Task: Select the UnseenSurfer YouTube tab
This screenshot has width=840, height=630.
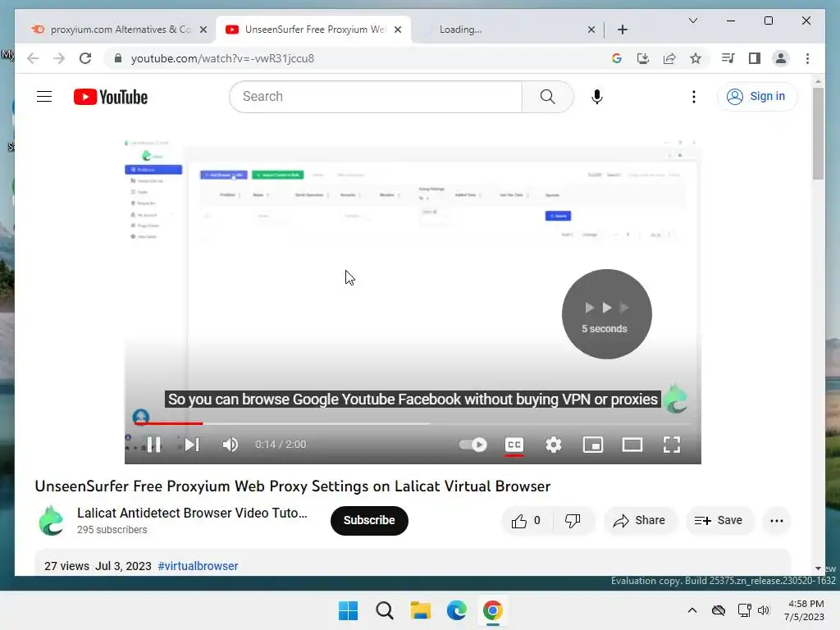Action: 313,30
